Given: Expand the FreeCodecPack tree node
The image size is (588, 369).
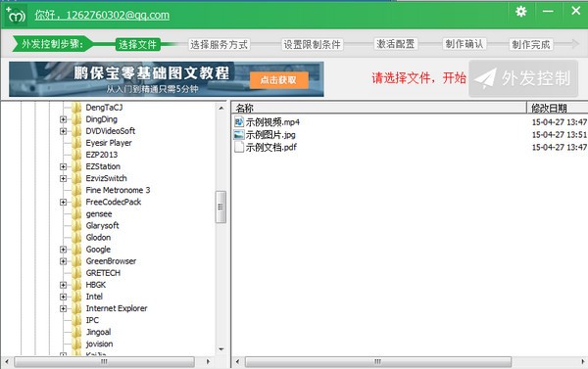Looking at the screenshot, I should (x=63, y=202).
